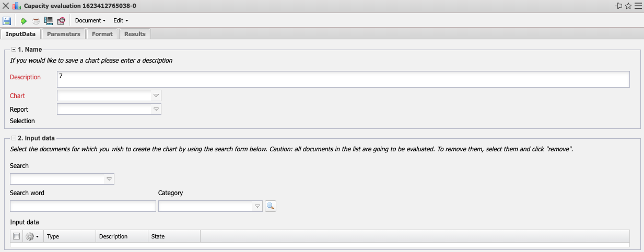Switch to the InputData tab
644x252 pixels.
click(20, 34)
